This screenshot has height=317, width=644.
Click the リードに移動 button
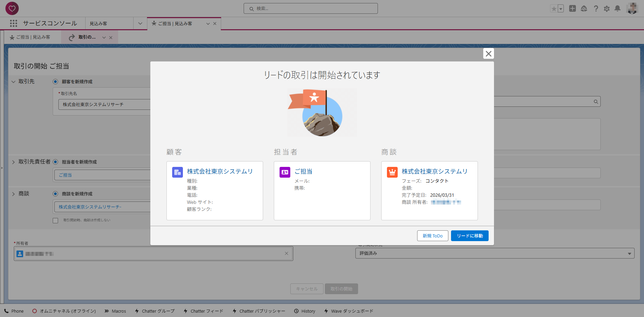pos(469,236)
